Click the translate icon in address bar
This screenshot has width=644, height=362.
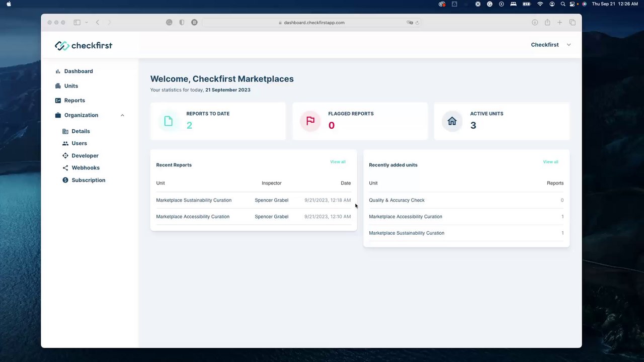(x=410, y=23)
